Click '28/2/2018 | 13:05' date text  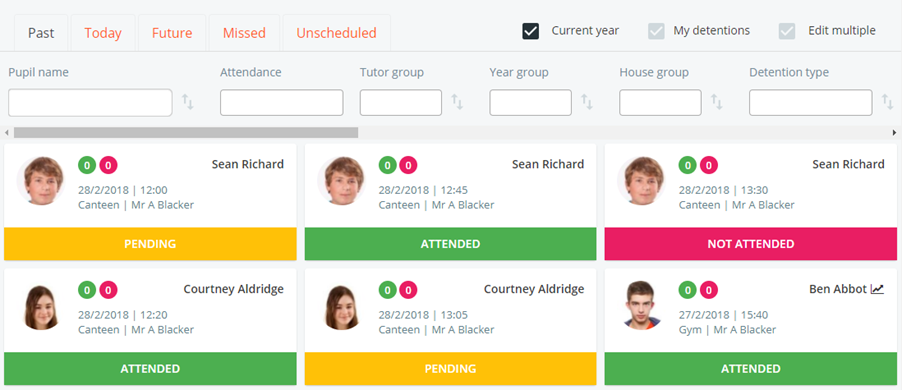tap(423, 315)
